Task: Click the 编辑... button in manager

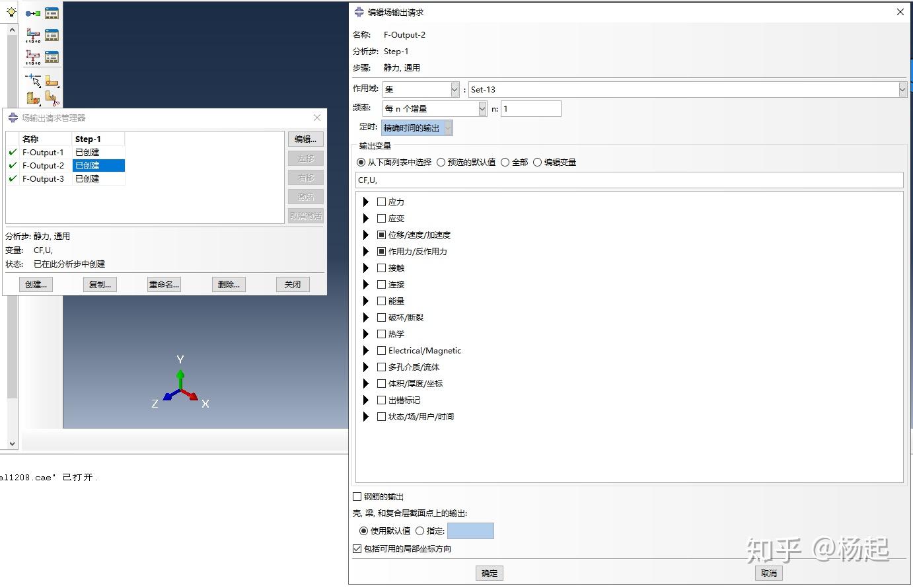Action: point(305,139)
